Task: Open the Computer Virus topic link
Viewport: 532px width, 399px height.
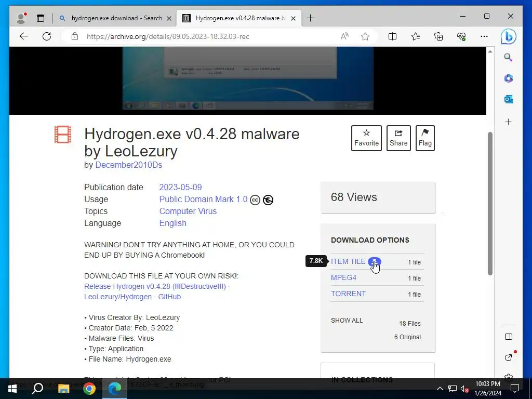Action: point(188,211)
